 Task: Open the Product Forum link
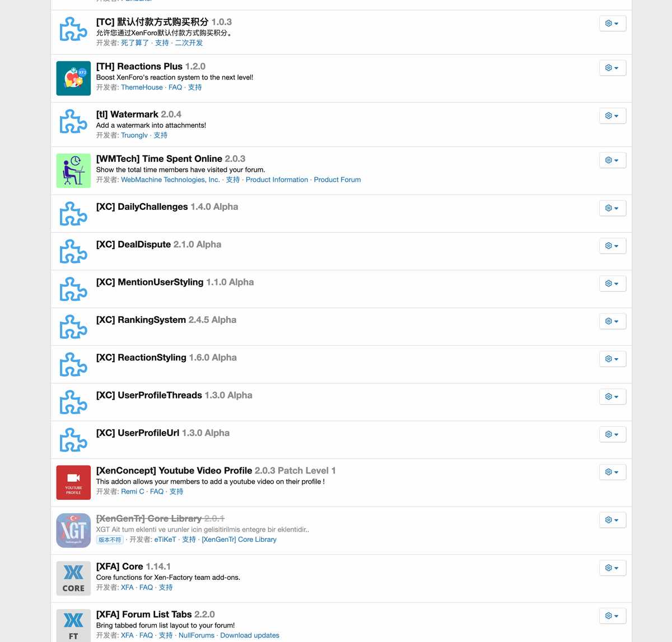click(337, 180)
